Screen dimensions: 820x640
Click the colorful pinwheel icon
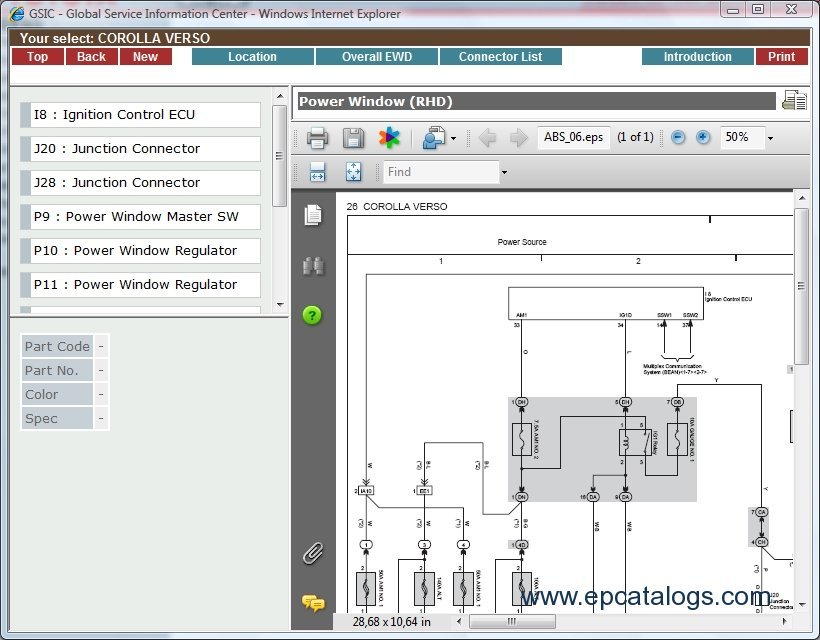[x=389, y=138]
